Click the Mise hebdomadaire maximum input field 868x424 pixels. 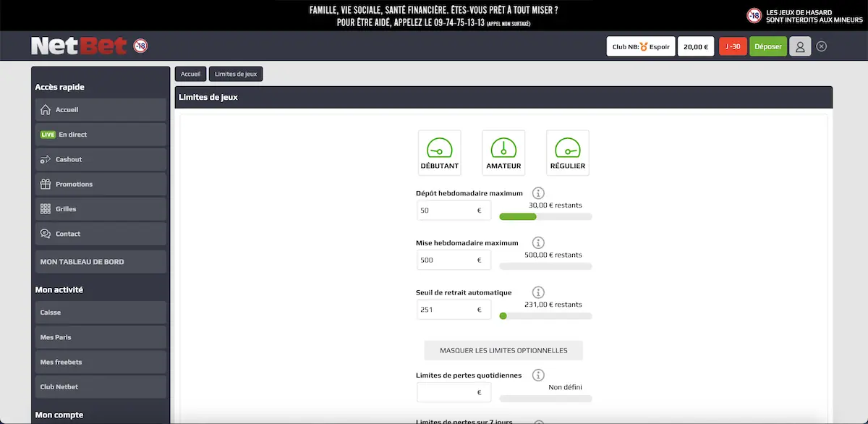(x=447, y=260)
